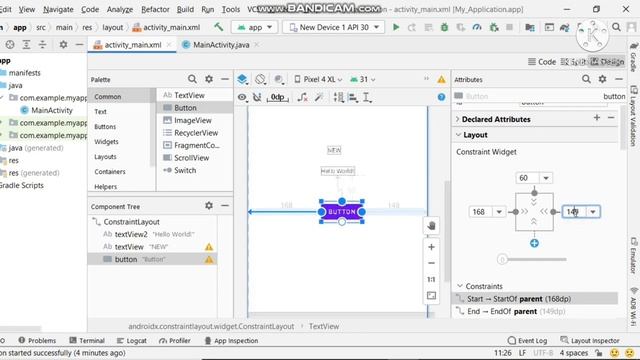Open the right margin dropdown arrow
The image size is (640, 360).
[x=593, y=212]
